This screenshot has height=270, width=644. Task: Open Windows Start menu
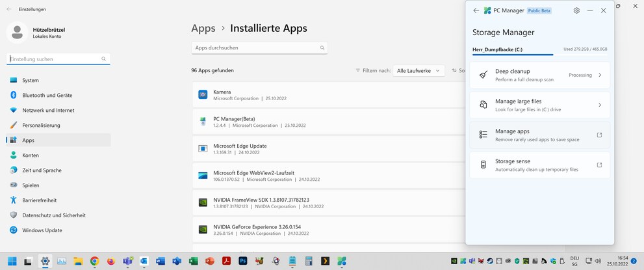[12, 261]
